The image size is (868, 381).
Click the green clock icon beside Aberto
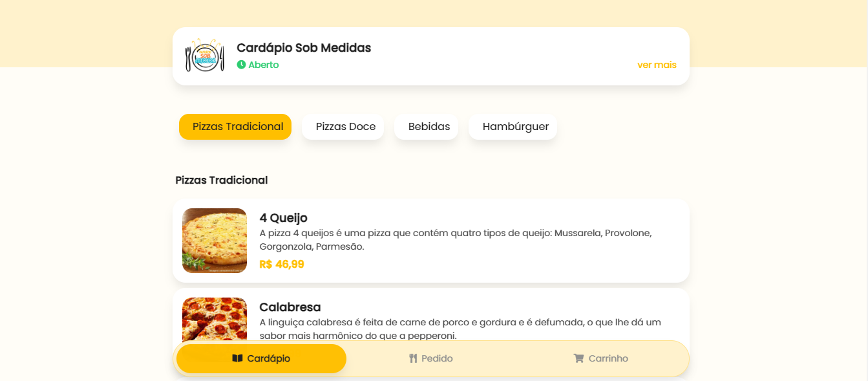click(241, 65)
